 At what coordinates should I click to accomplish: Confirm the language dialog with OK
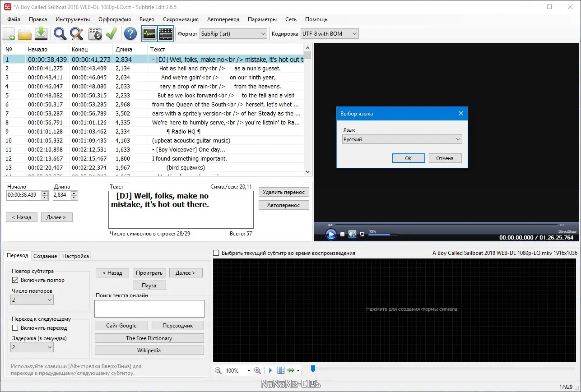click(x=409, y=158)
